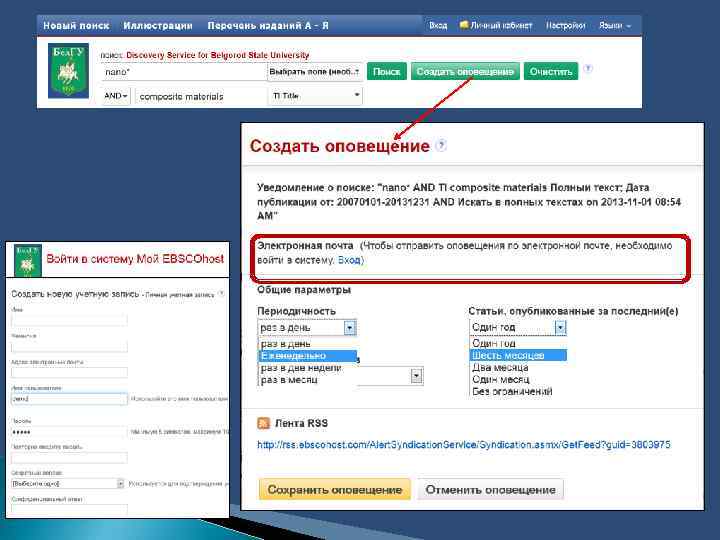
Task: Click the last name input field
Action: (x=69, y=346)
